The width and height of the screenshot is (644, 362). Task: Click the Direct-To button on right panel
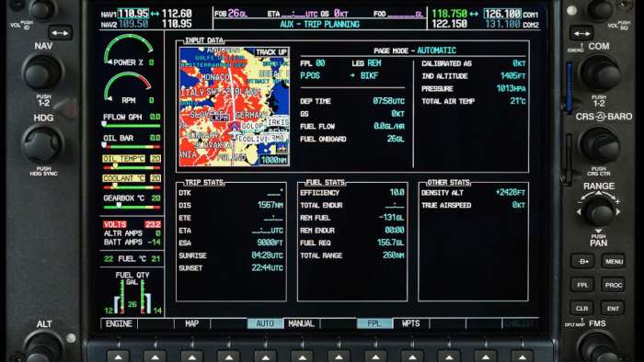click(x=582, y=261)
